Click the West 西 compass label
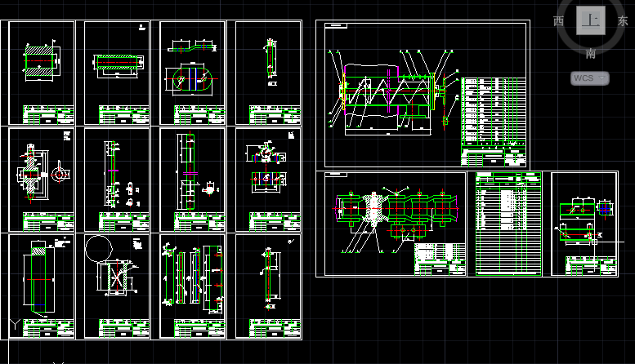Image resolution: width=635 pixels, height=364 pixels. point(558,21)
